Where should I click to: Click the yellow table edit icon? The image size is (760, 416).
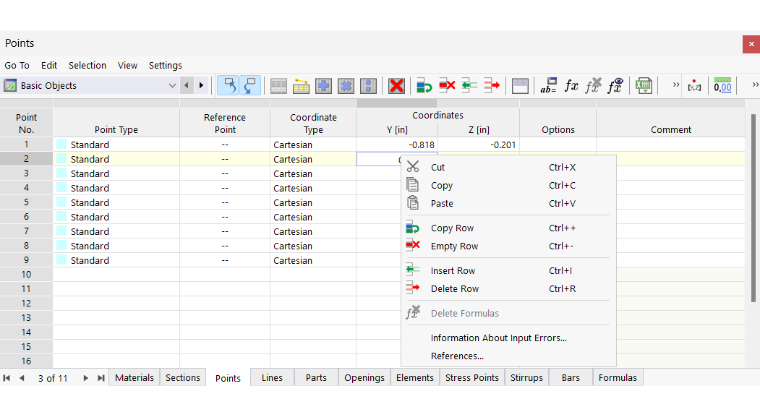click(301, 86)
